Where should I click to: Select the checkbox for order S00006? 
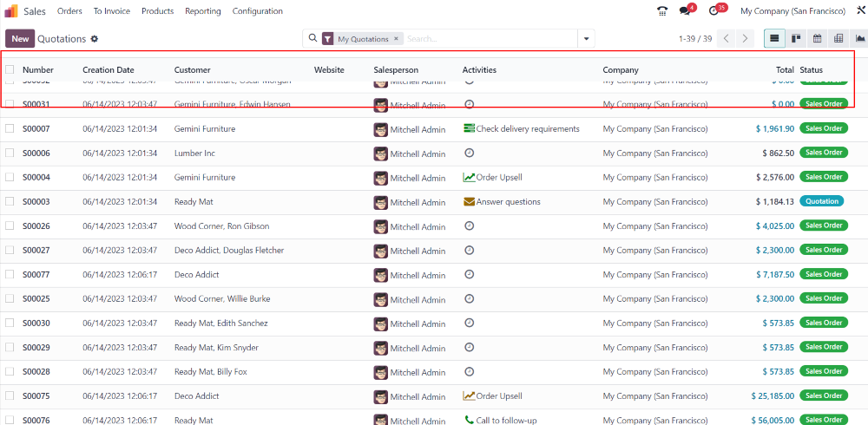point(10,153)
